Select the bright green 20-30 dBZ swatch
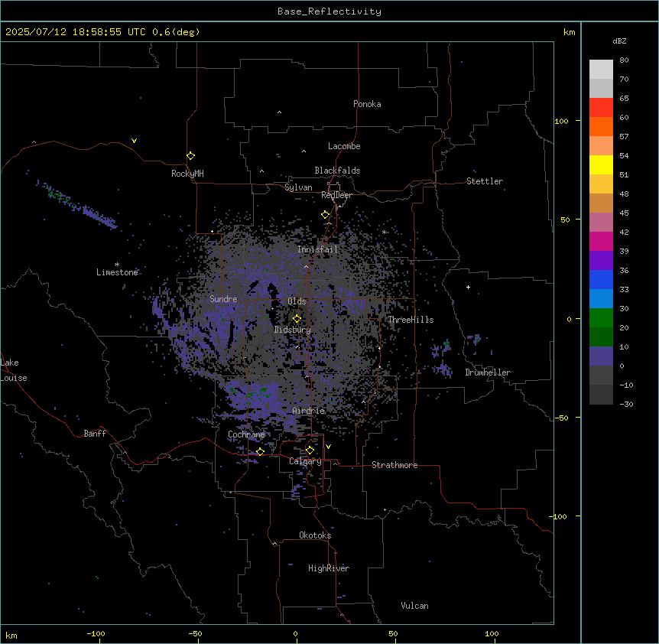The width and height of the screenshot is (659, 644). 601,318
